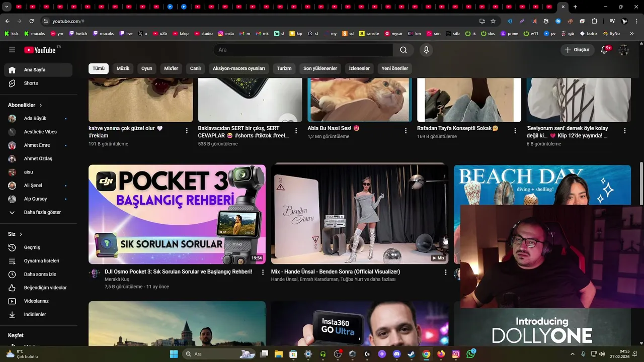
Task: Select the Mix'ler filter chip
Action: coord(171,68)
